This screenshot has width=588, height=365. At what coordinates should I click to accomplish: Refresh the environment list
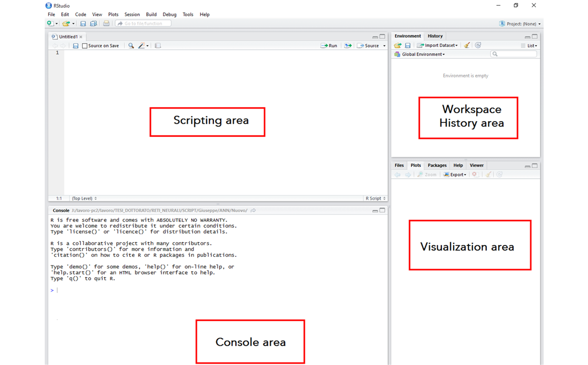[478, 45]
